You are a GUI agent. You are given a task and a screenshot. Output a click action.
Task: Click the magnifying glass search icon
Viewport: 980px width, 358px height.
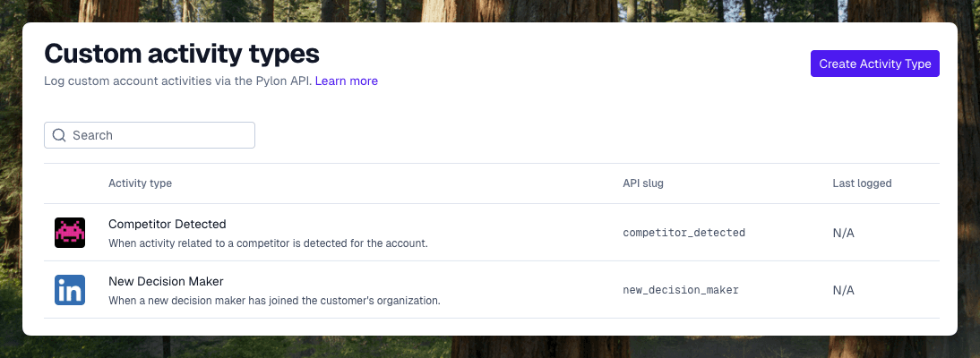[x=59, y=135]
